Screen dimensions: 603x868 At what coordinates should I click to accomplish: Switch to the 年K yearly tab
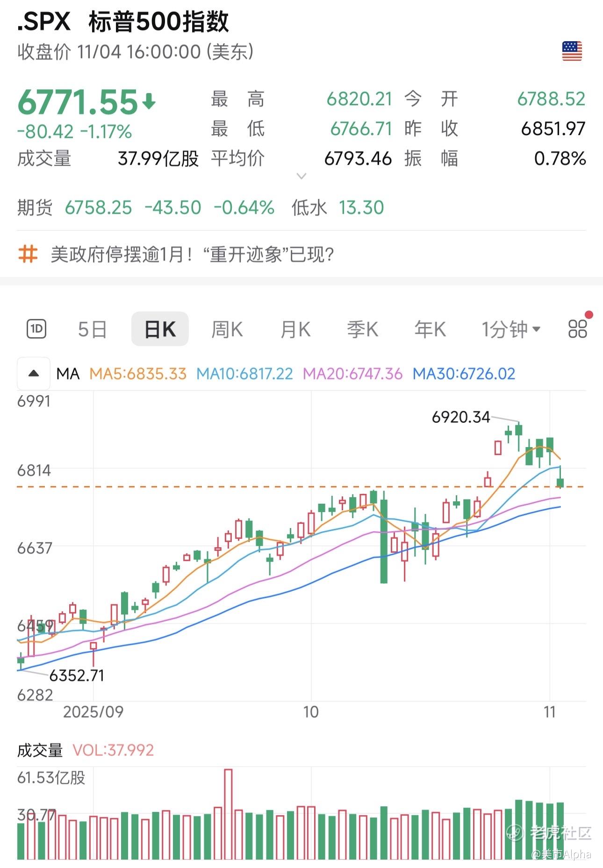point(430,329)
